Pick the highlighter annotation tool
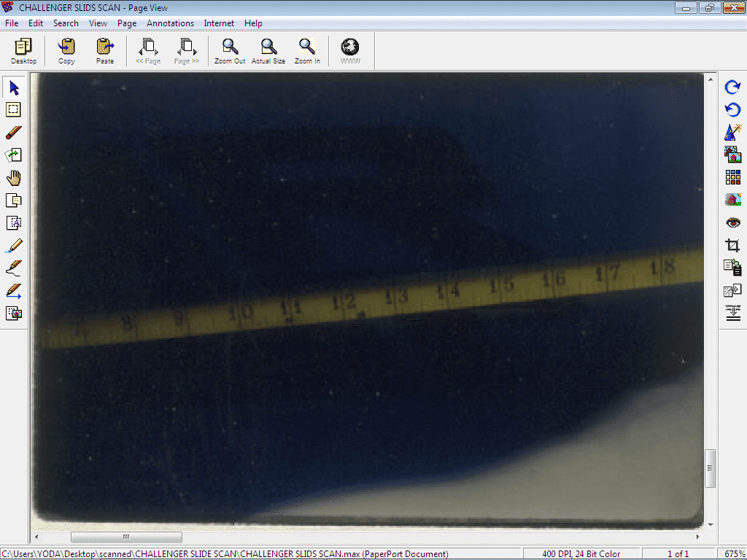Viewport: 747px width, 560px height. 14,246
